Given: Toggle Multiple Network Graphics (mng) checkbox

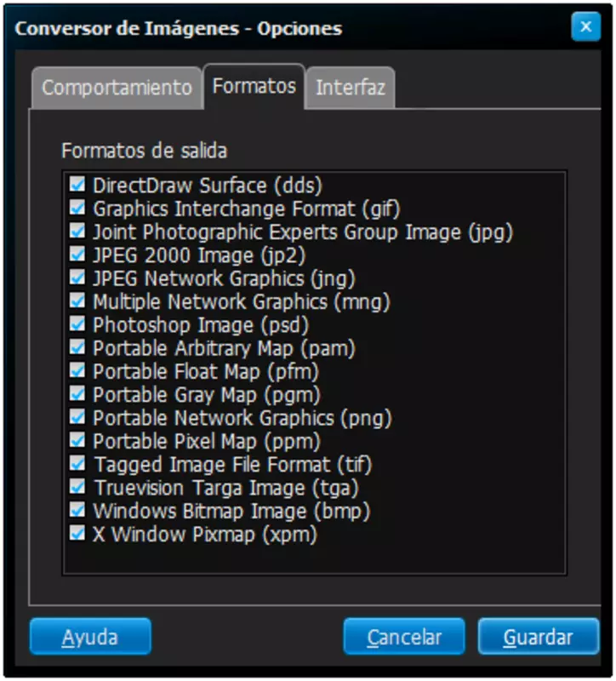Looking at the screenshot, I should coord(77,300).
